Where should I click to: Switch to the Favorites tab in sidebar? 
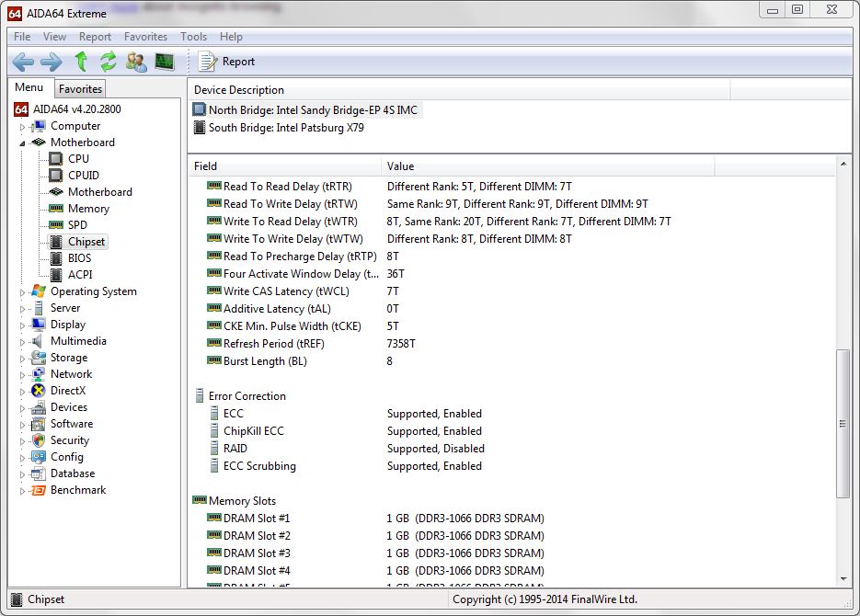[80, 89]
